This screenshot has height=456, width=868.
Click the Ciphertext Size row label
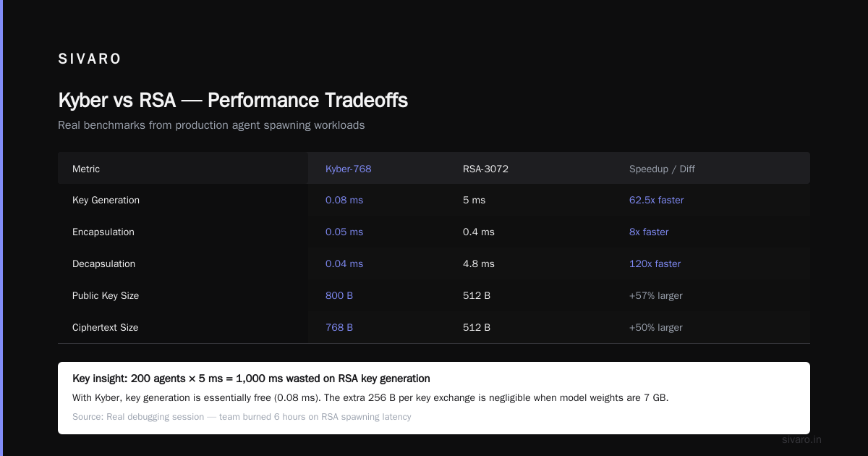pos(105,327)
